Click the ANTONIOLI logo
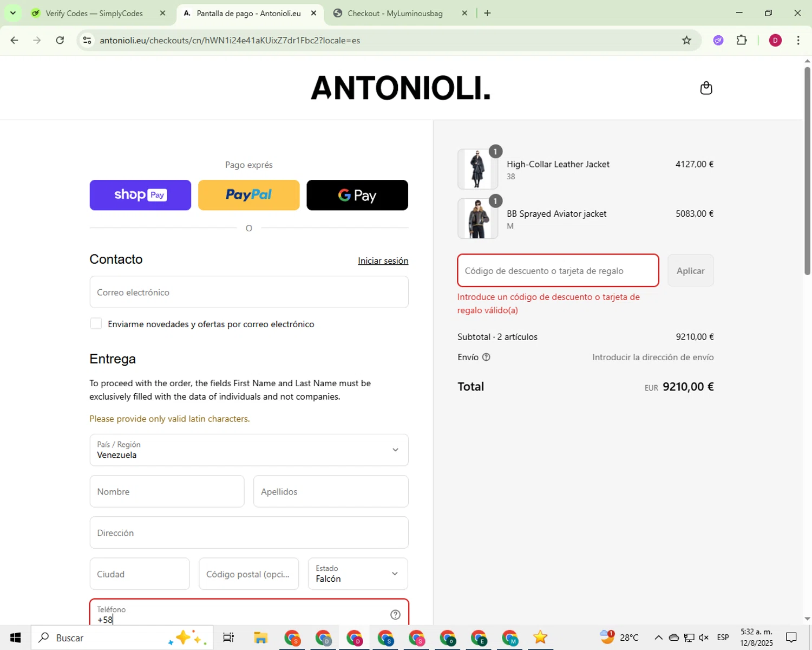Viewport: 812px width, 650px height. coord(401,88)
